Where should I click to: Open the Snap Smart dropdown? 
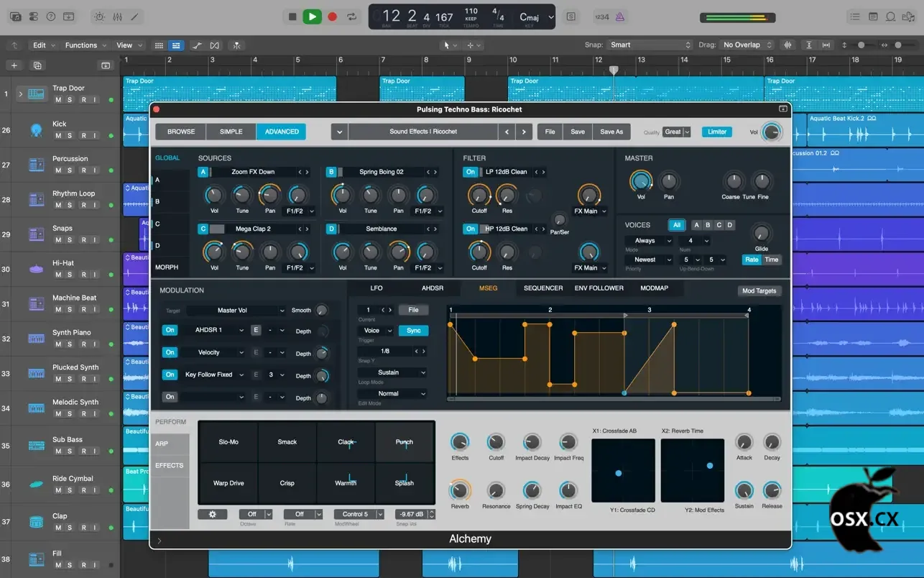(x=649, y=45)
